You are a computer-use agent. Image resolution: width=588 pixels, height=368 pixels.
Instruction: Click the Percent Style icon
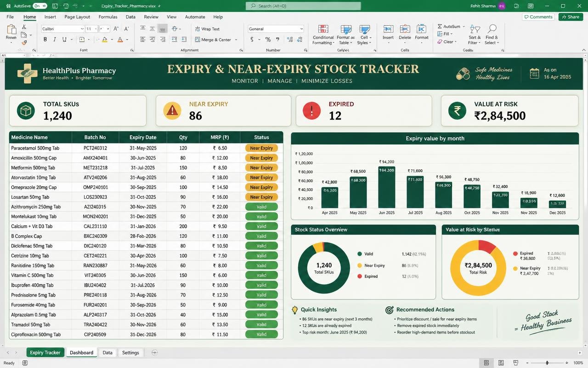point(268,40)
